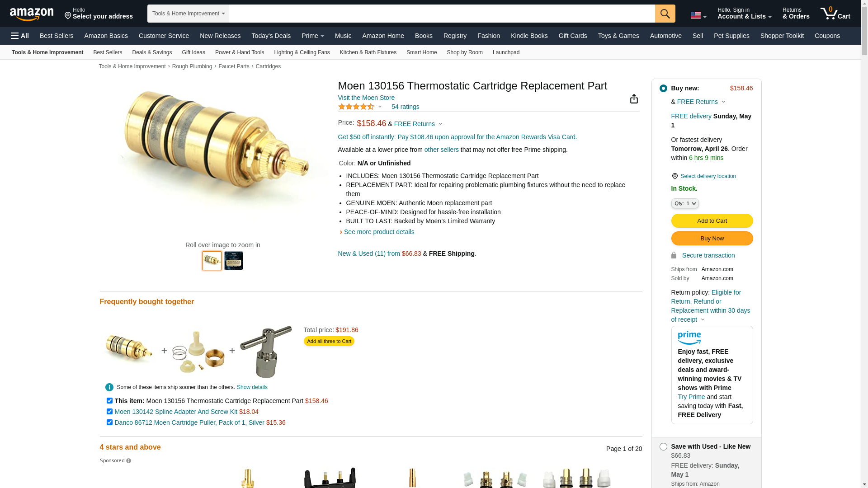Click the sponsored info icon

coord(129,461)
